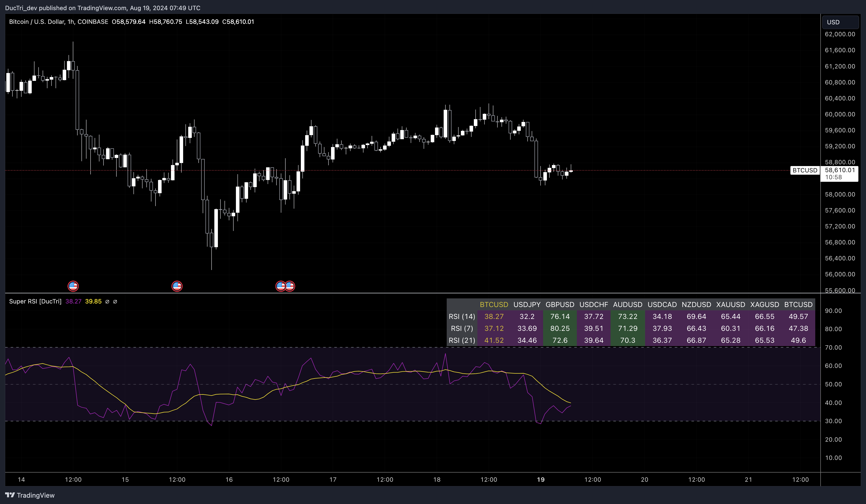Click the purple 38.27 value in the RSI legend
The image size is (866, 504).
click(73, 301)
